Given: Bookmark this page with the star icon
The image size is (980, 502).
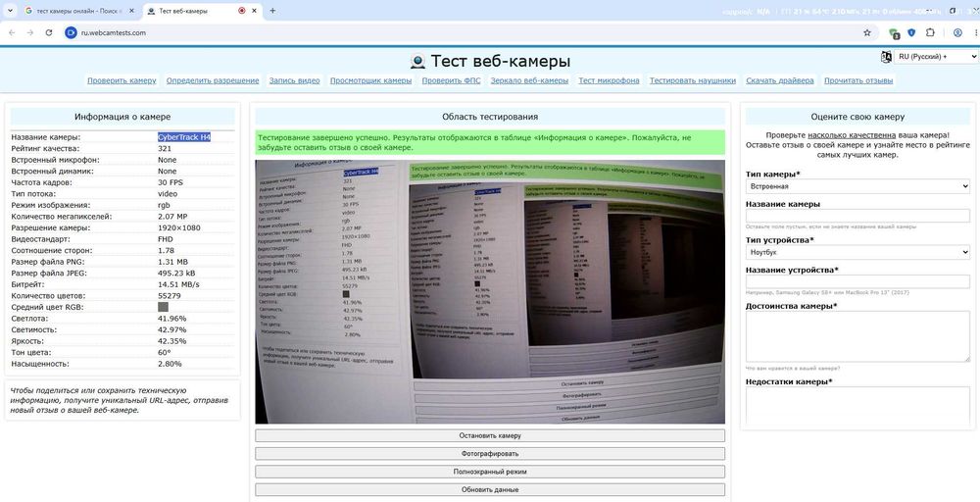Looking at the screenshot, I should [x=867, y=32].
